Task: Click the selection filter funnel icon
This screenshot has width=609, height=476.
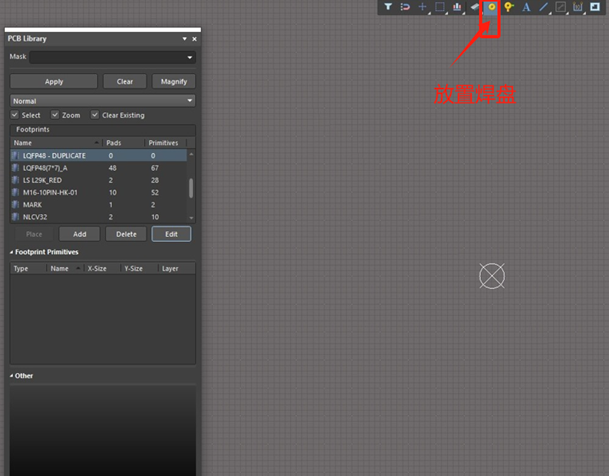Action: click(x=388, y=7)
